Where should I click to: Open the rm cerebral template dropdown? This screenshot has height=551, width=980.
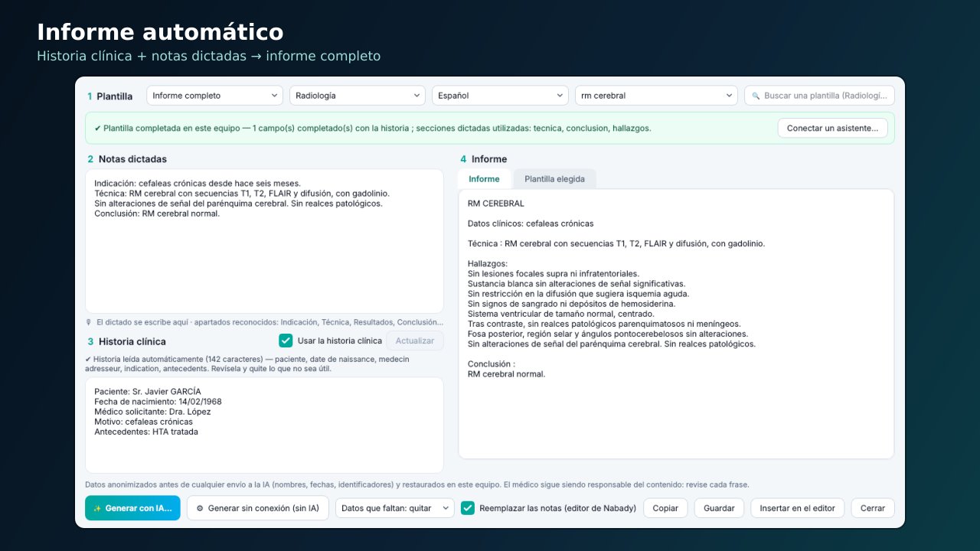coord(656,96)
